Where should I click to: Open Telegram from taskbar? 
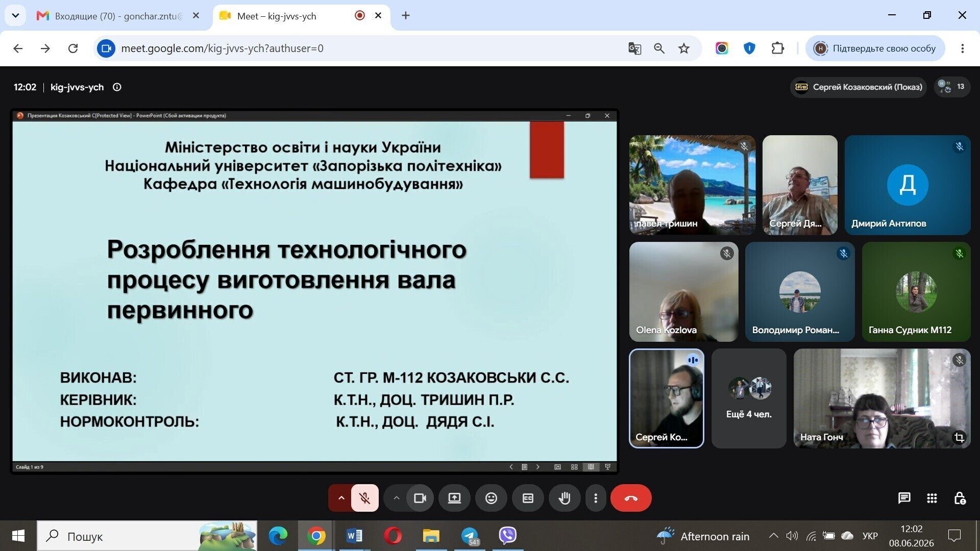tap(470, 536)
